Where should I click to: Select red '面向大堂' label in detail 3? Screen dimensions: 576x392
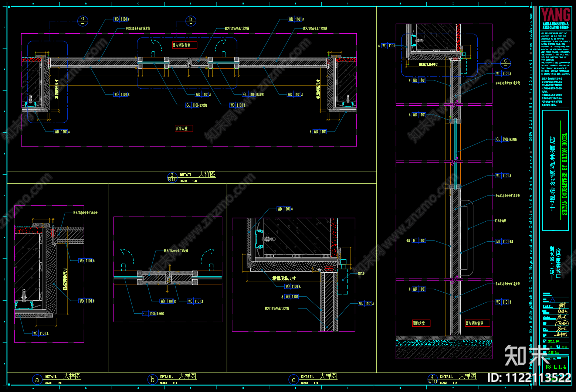click(x=184, y=129)
